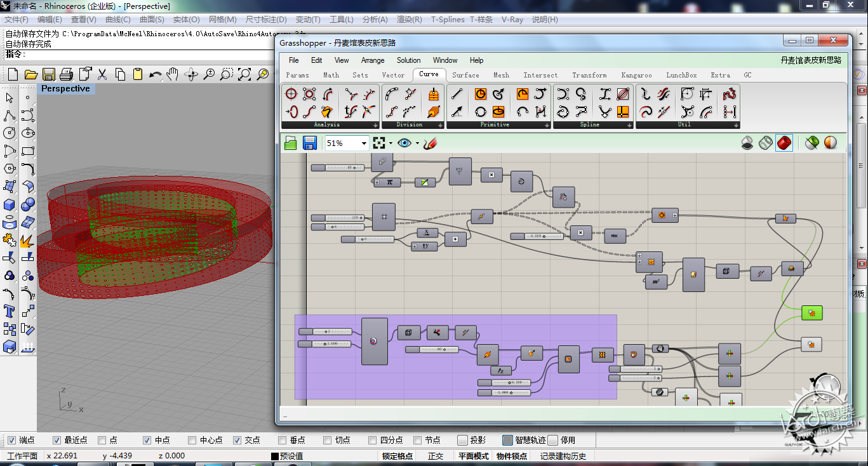Expand Primitive panel in Grasshopper ribbon
The height and width of the screenshot is (466, 868).
[x=547, y=125]
